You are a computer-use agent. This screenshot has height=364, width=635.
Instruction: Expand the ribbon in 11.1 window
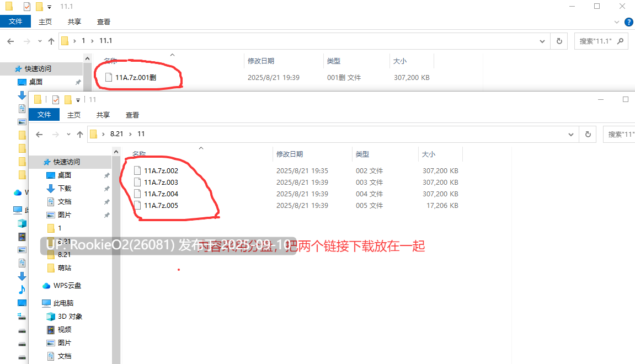(x=616, y=22)
